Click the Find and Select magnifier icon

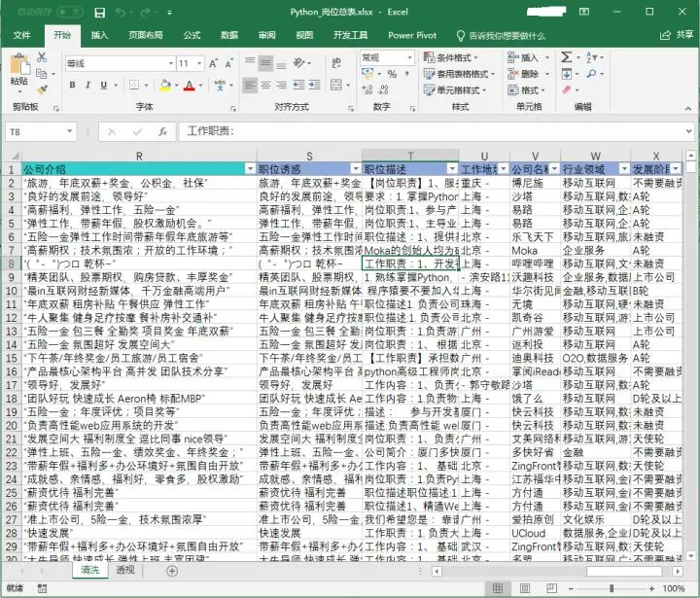coord(591,74)
